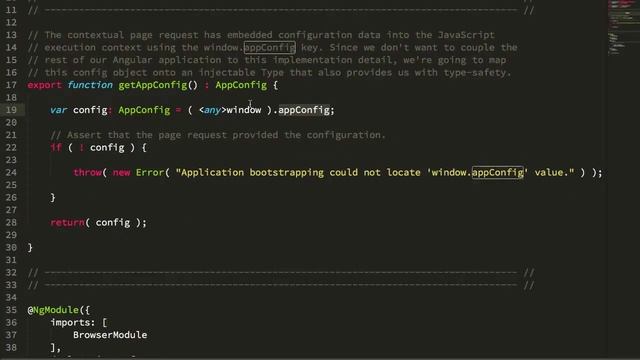The image size is (640, 360).
Task: Click 'type-safety' in line 16 comment
Action: point(475,72)
